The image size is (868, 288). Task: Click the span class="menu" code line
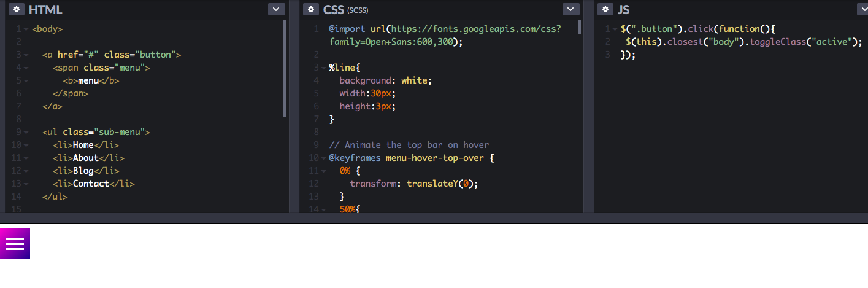pyautogui.click(x=101, y=68)
